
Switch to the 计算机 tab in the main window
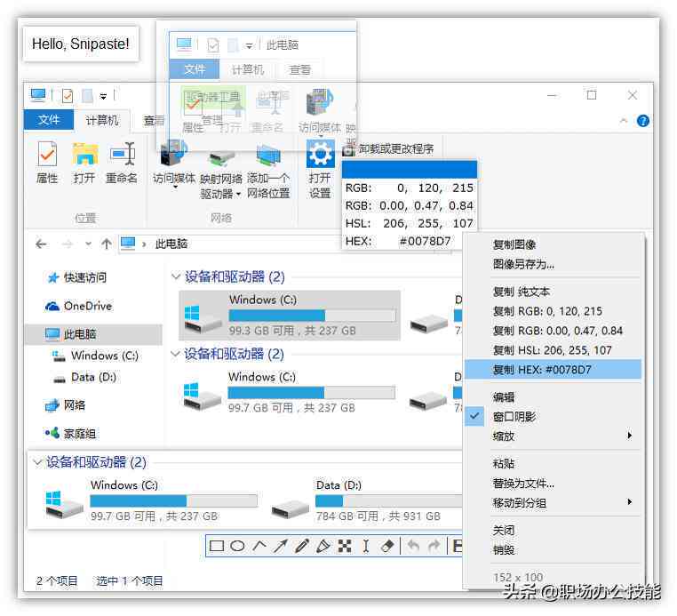pos(102,120)
